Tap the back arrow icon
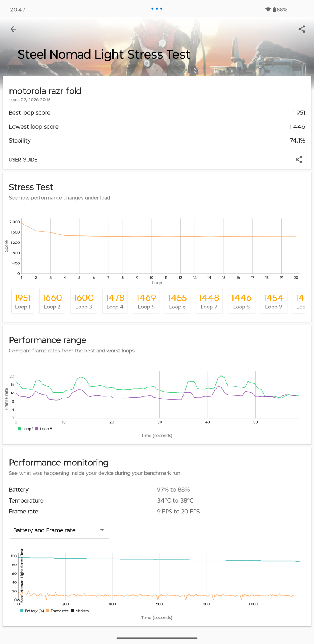314x644 pixels. 14,29
